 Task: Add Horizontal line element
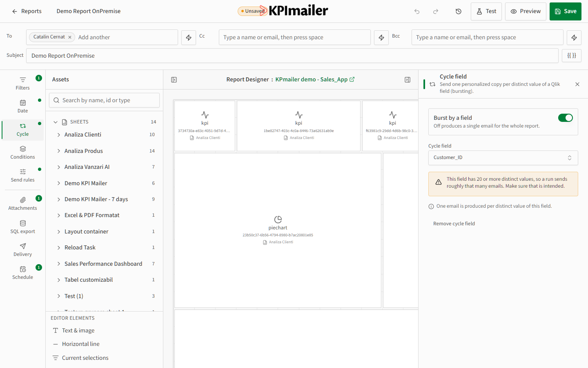tap(104, 344)
